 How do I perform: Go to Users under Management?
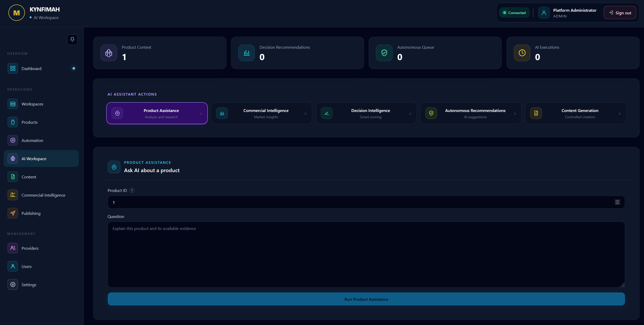(41, 266)
